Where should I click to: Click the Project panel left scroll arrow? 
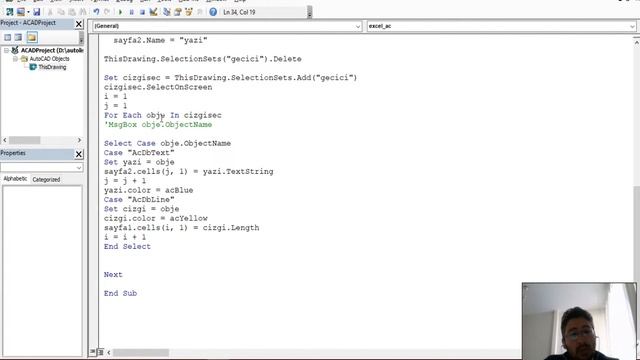click(x=4, y=140)
